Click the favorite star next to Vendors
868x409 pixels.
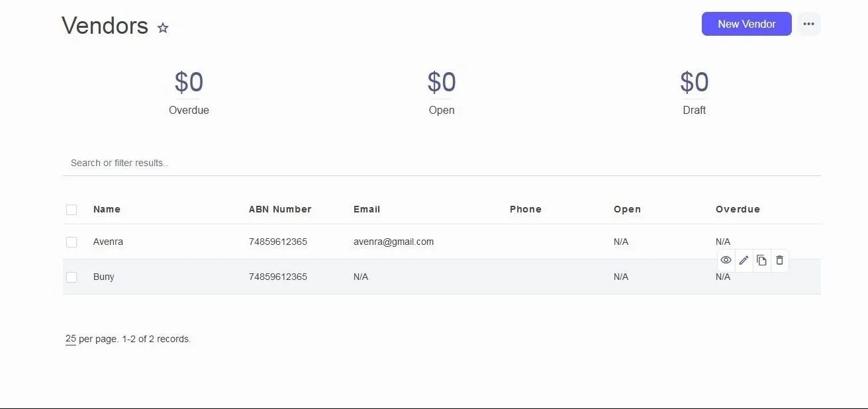click(x=163, y=28)
